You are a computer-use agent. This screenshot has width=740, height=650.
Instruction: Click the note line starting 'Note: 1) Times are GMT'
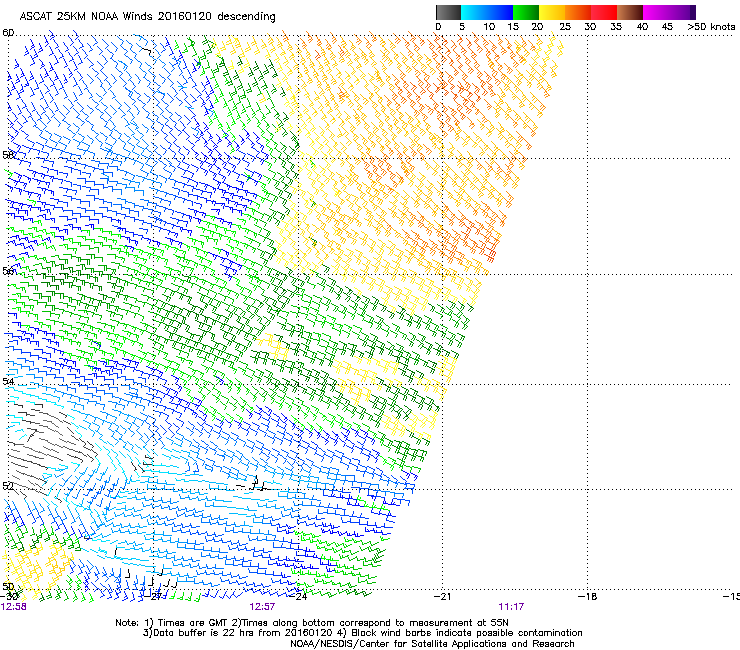click(x=312, y=623)
